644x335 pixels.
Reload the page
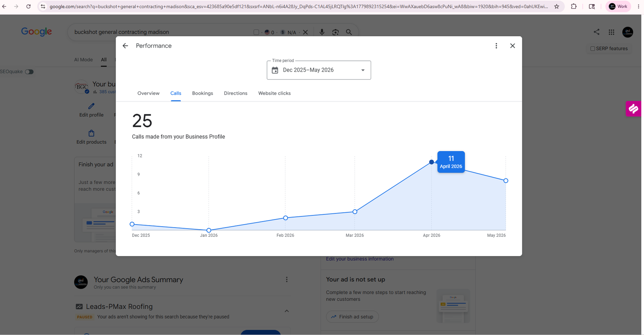[28, 6]
